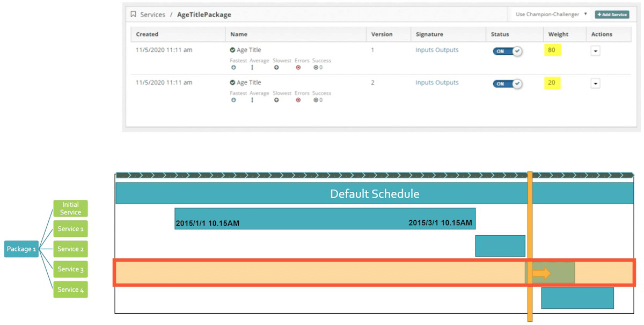Go to Services in the breadcrumb
This screenshot has height=325, width=644.
(152, 15)
